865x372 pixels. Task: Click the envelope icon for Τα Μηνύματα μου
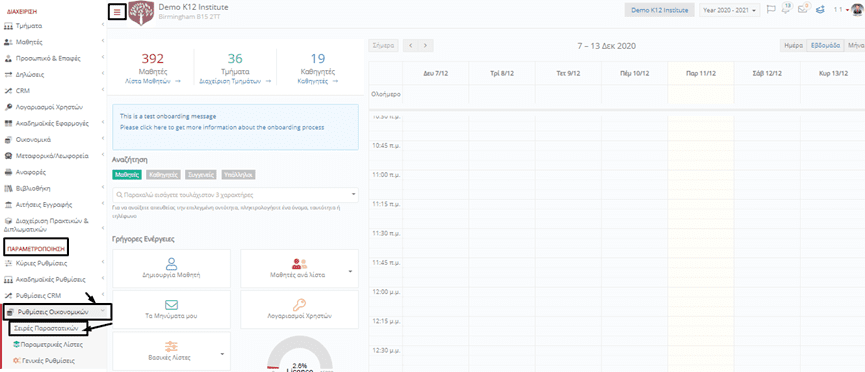point(171,305)
